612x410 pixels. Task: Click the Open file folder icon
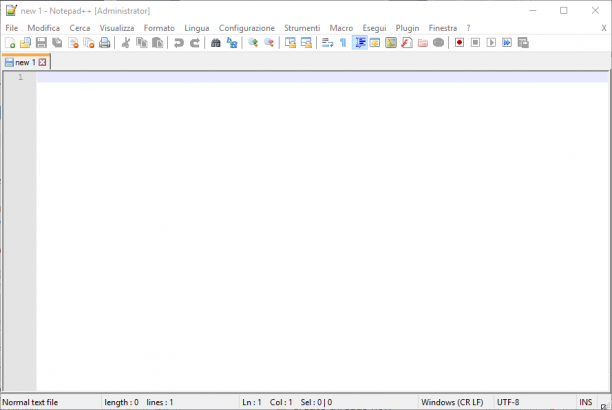coord(25,43)
